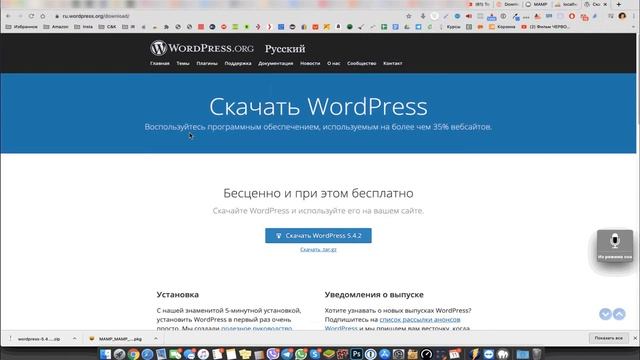The width and height of the screenshot is (640, 360).
Task: Open iTunes from the Dock
Action: pyautogui.click(x=203, y=354)
